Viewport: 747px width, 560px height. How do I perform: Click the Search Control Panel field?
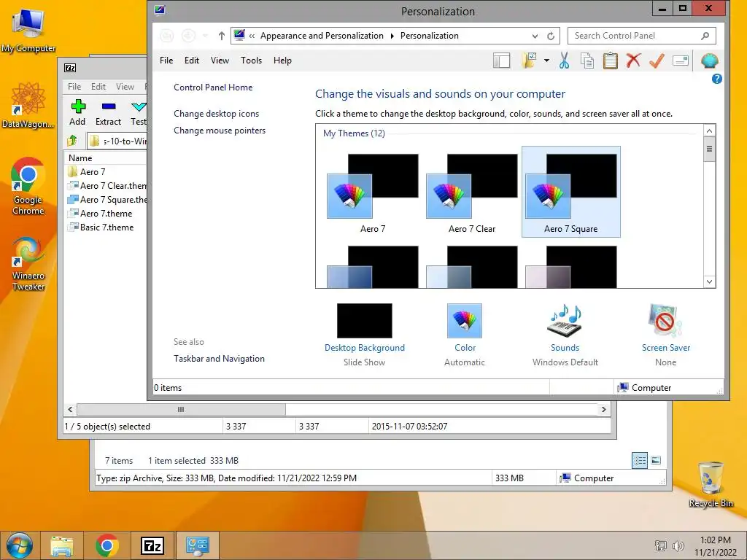pyautogui.click(x=641, y=36)
